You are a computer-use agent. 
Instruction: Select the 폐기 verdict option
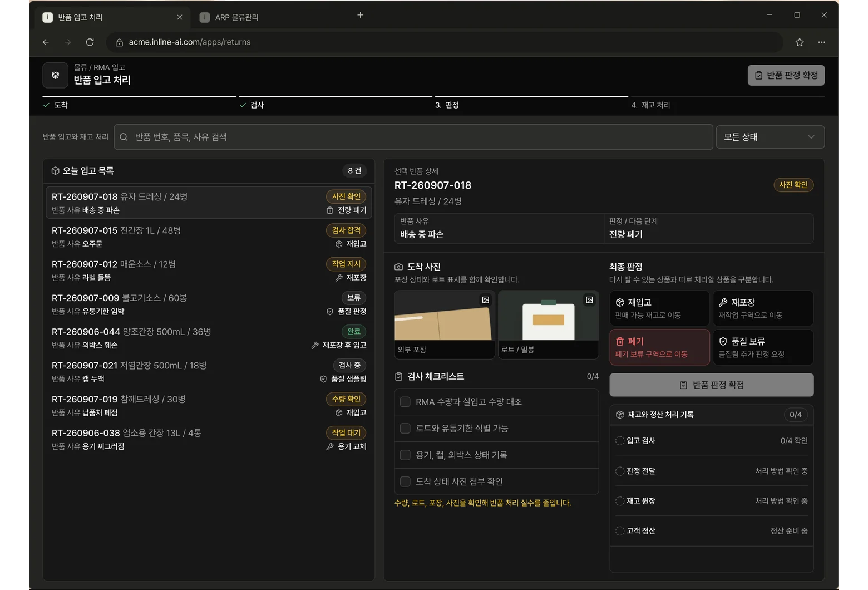point(659,347)
